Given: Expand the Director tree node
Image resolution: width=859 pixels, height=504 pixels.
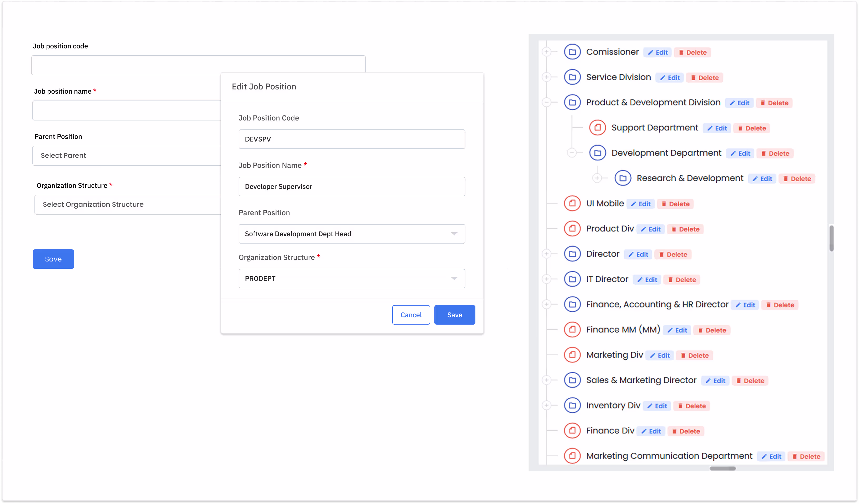Looking at the screenshot, I should pos(546,254).
